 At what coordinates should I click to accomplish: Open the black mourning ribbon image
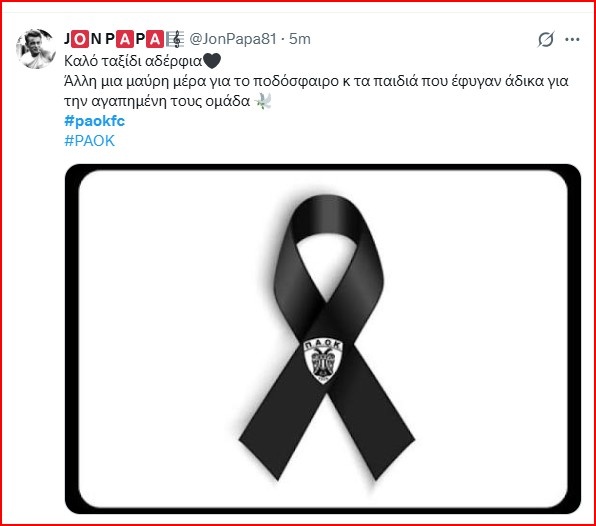(323, 338)
